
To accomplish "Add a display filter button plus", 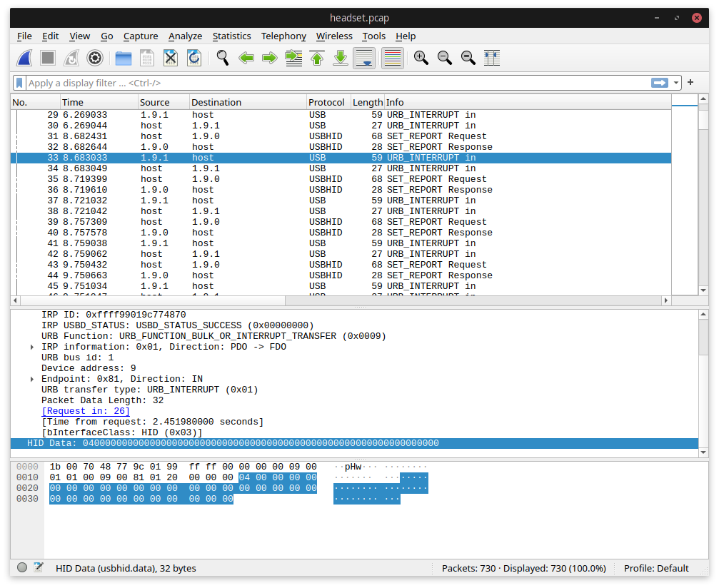I will click(x=690, y=83).
